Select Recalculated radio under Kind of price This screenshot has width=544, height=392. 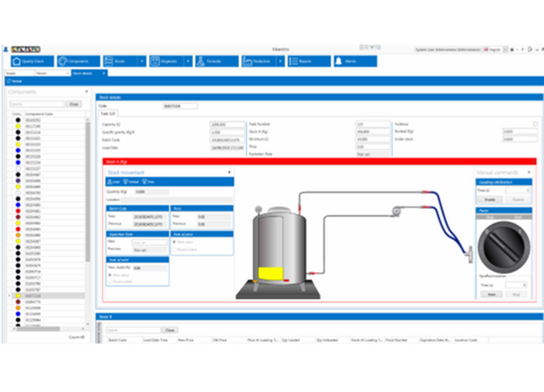(x=174, y=249)
